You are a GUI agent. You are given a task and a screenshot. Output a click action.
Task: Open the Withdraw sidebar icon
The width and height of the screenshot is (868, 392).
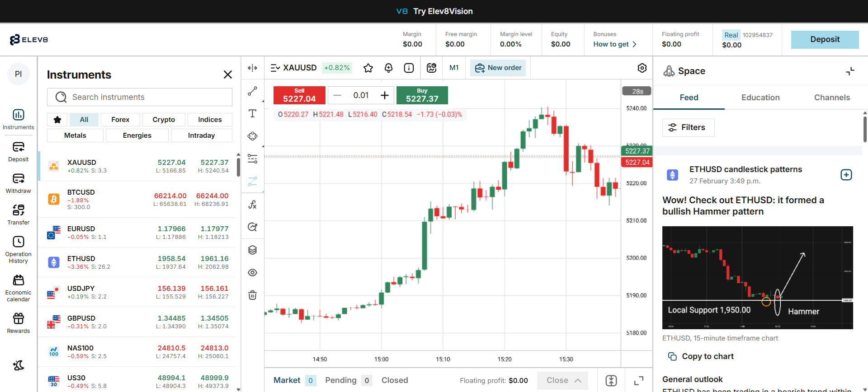click(x=18, y=183)
